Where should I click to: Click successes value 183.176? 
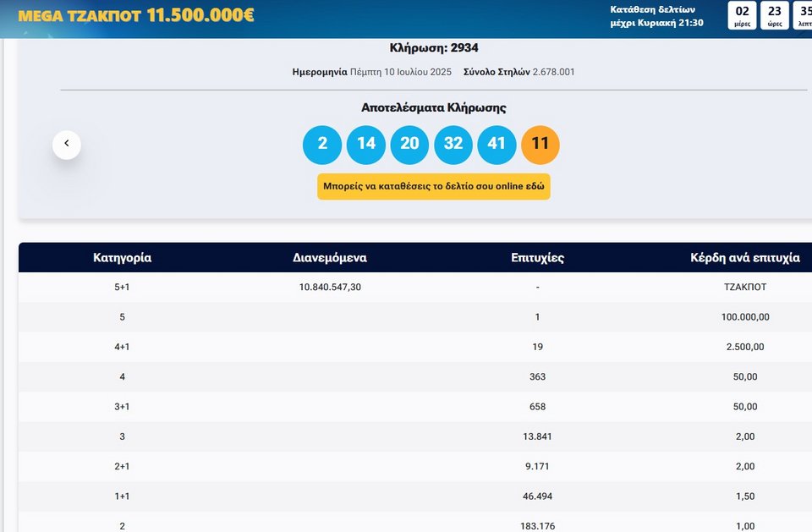[538, 526]
